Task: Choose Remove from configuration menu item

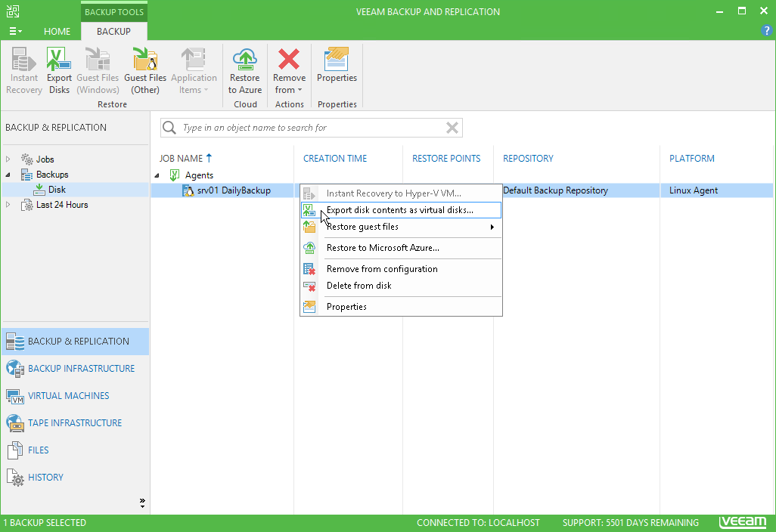Action: tap(401, 269)
